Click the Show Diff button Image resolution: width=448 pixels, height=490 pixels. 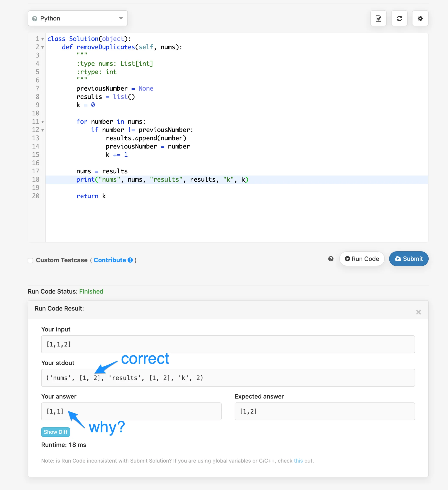[55, 432]
